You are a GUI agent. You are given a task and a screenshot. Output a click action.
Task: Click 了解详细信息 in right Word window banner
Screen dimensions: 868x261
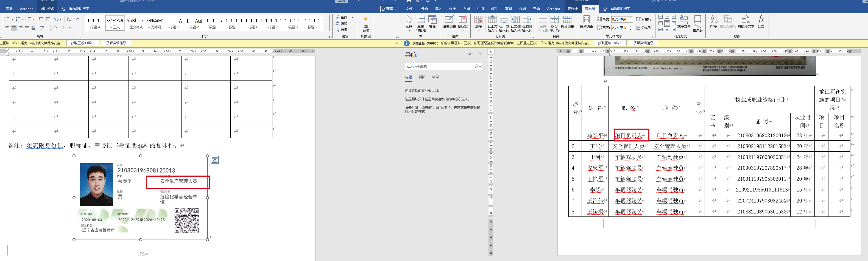pos(643,43)
